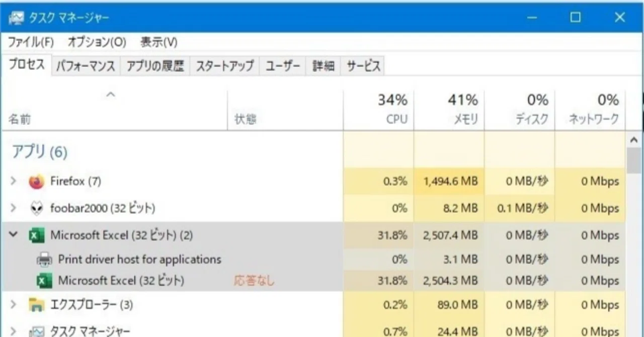Sort by the 名前 column header

[114, 110]
